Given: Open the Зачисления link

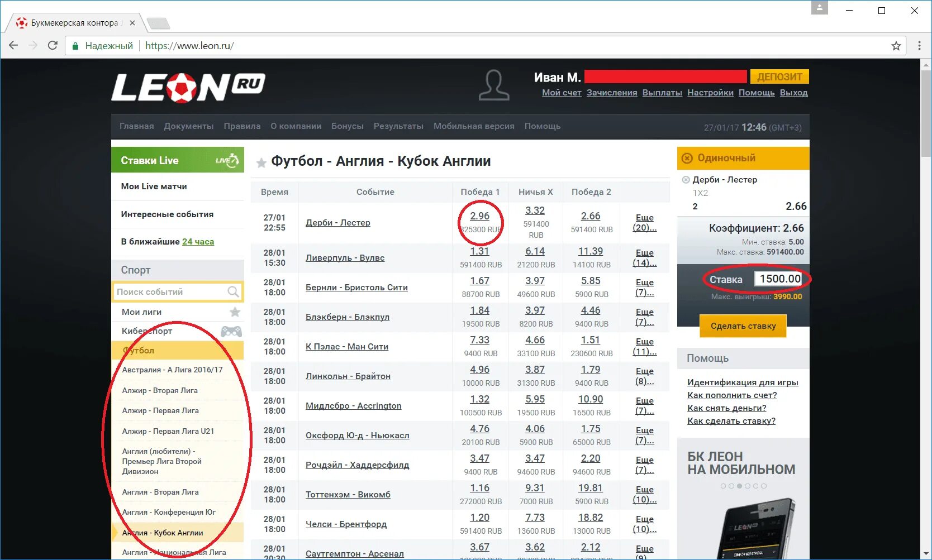Looking at the screenshot, I should click(612, 93).
